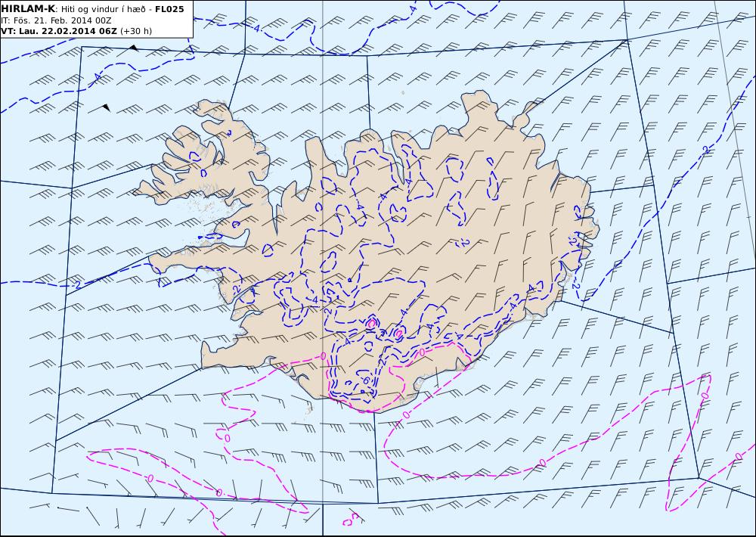Click the HIRLAM-K model name in the legend
The height and width of the screenshot is (537, 756).
[x=28, y=9]
